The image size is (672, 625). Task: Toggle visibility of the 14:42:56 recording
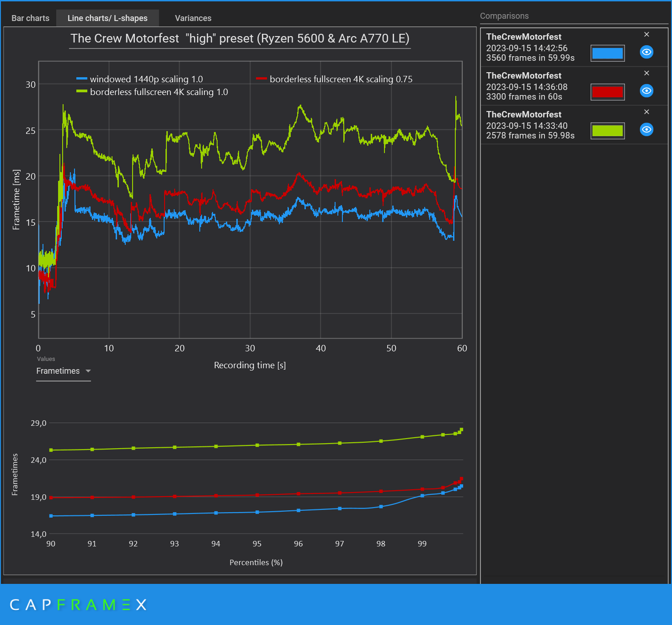click(x=646, y=52)
